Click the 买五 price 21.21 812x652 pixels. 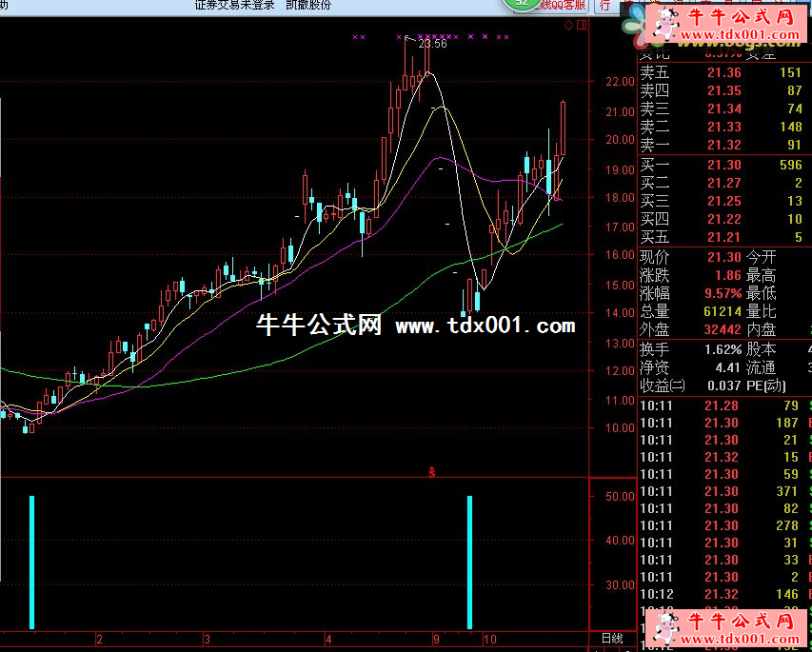pyautogui.click(x=724, y=237)
